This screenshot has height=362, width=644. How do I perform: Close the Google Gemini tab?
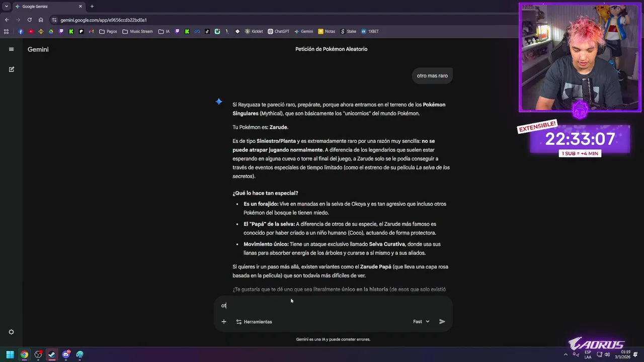tap(80, 7)
